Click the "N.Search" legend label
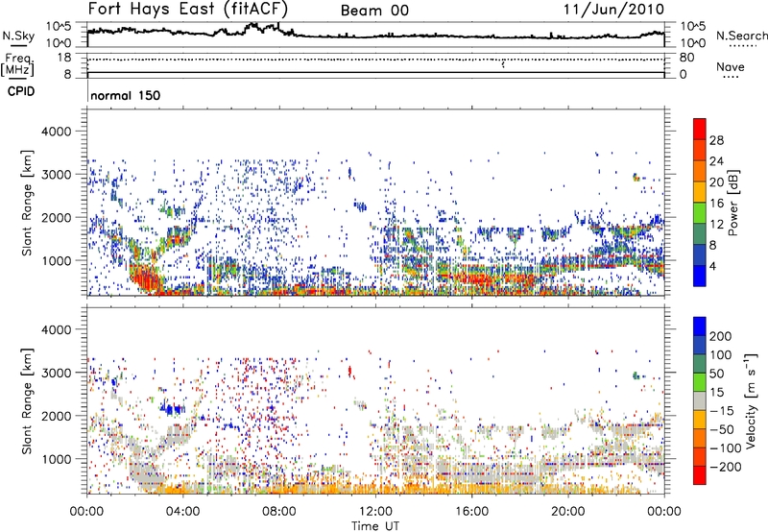 [742, 36]
